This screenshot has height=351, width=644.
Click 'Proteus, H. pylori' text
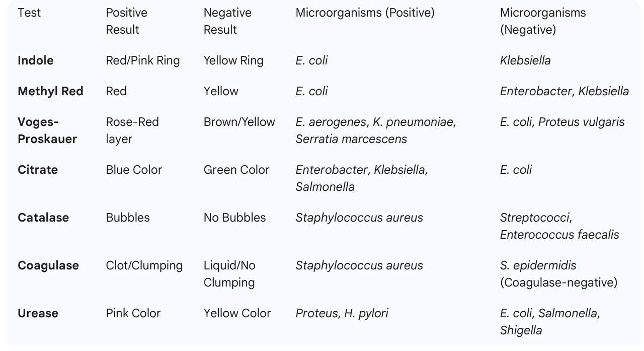click(x=342, y=313)
